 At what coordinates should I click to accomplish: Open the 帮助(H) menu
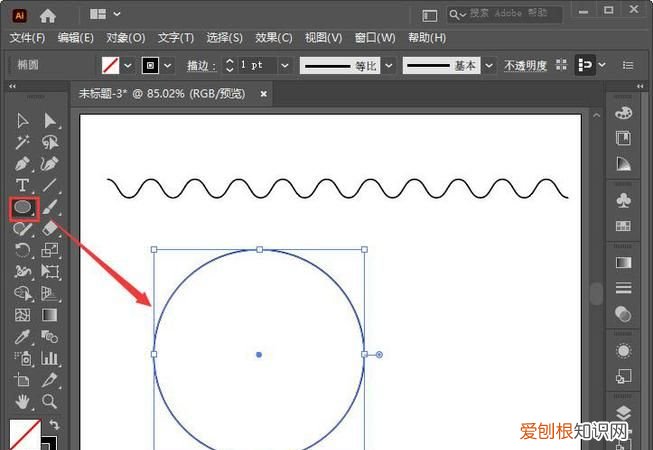(x=427, y=38)
